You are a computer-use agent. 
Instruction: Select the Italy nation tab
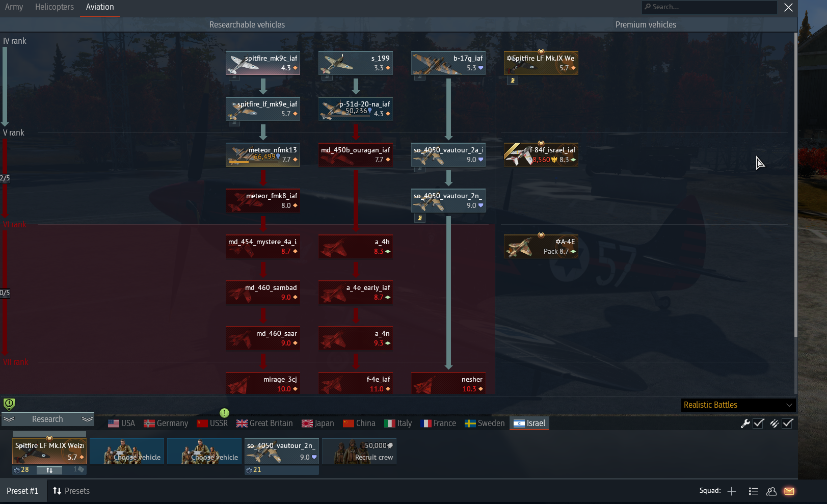(x=398, y=423)
